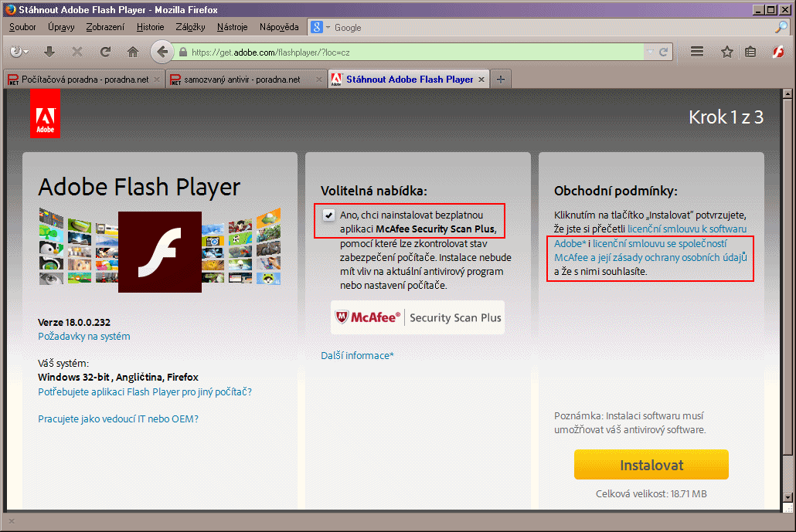The image size is (796, 532).
Task: Open the hamburger menu icon
Action: pyautogui.click(x=697, y=52)
